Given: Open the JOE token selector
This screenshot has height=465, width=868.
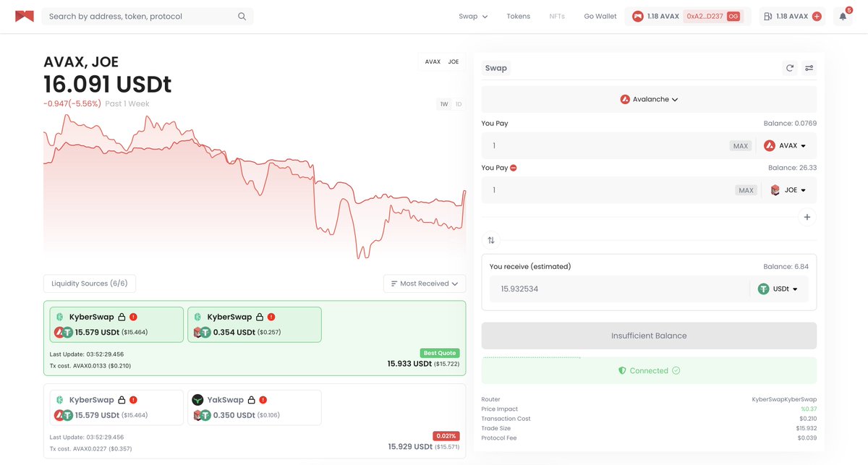Looking at the screenshot, I should (x=788, y=190).
